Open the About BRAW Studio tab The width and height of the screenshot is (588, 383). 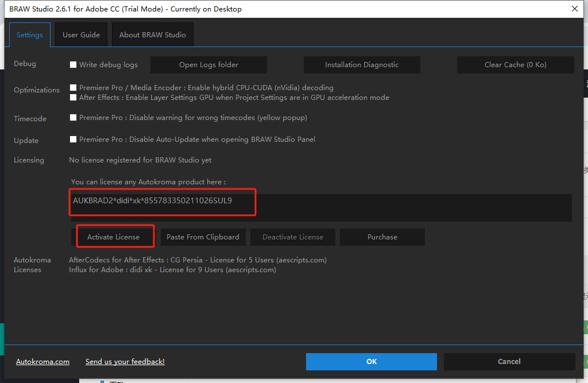point(153,35)
